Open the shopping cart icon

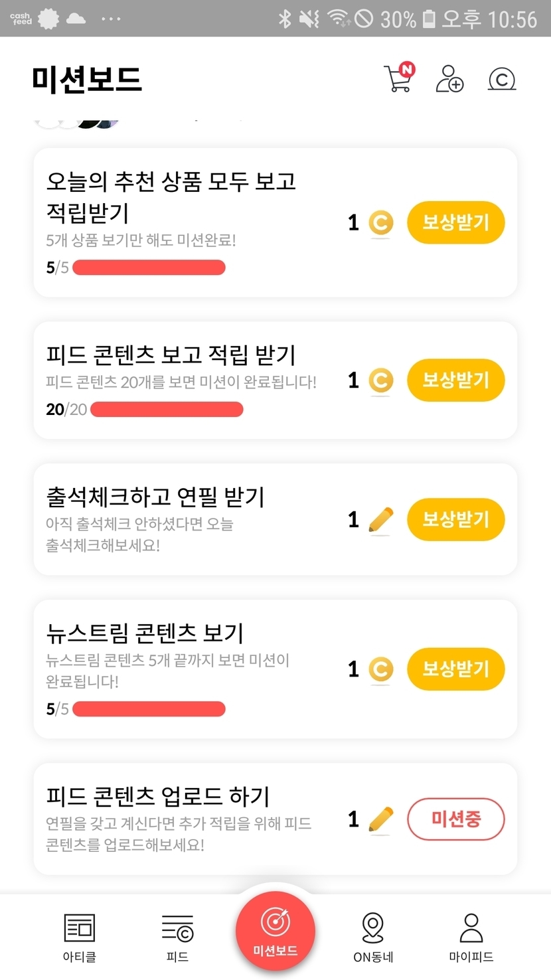coord(398,78)
